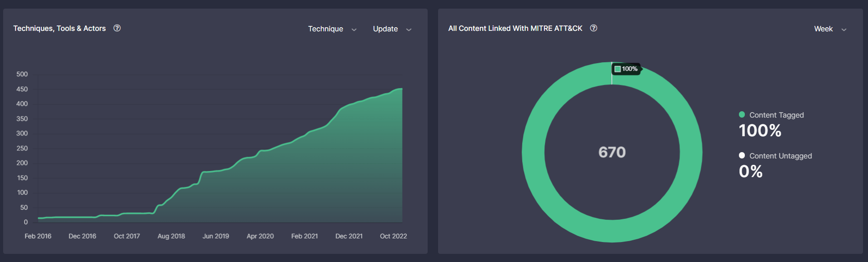Click the green Content Tagged legend dot
The height and width of the screenshot is (262, 868).
point(742,115)
